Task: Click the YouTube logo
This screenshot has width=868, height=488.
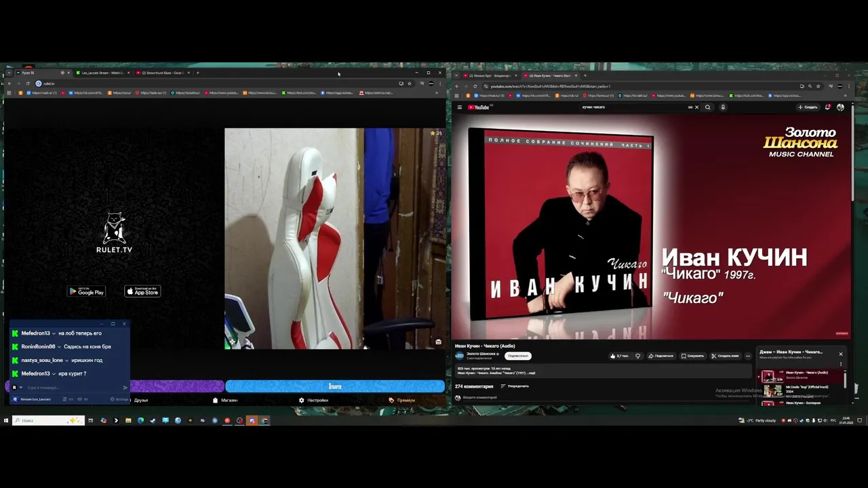Action: (479, 107)
